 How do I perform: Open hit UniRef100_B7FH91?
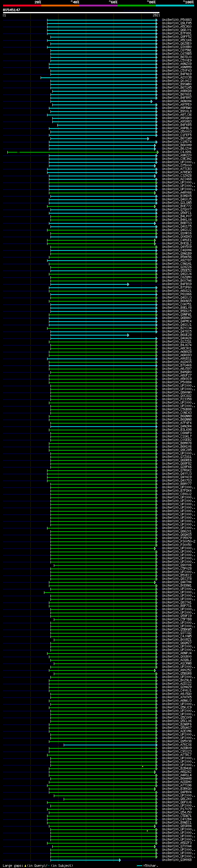[x=177, y=33]
